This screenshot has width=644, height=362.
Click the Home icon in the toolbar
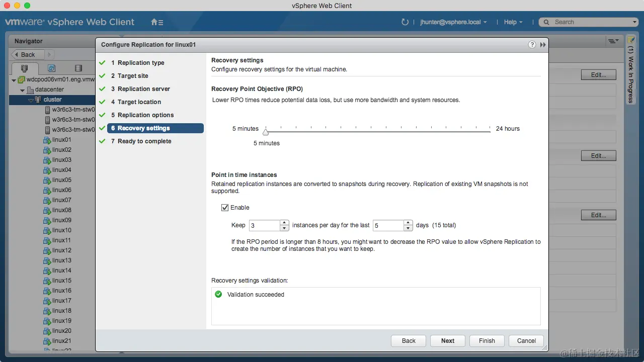pyautogui.click(x=153, y=22)
